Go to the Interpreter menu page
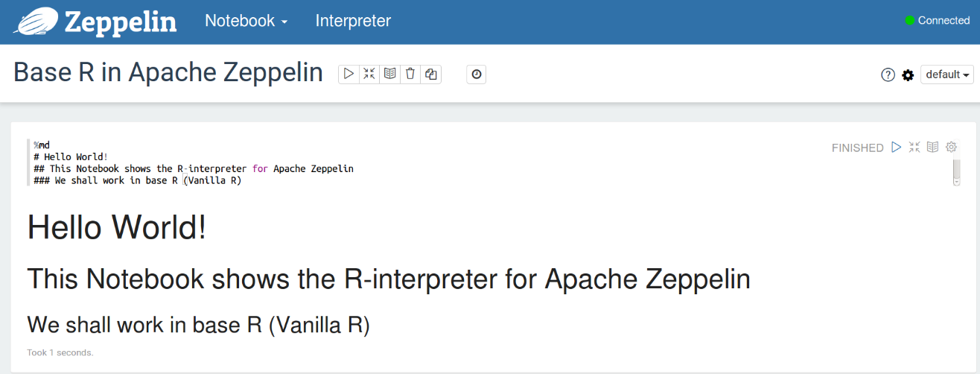 click(353, 21)
